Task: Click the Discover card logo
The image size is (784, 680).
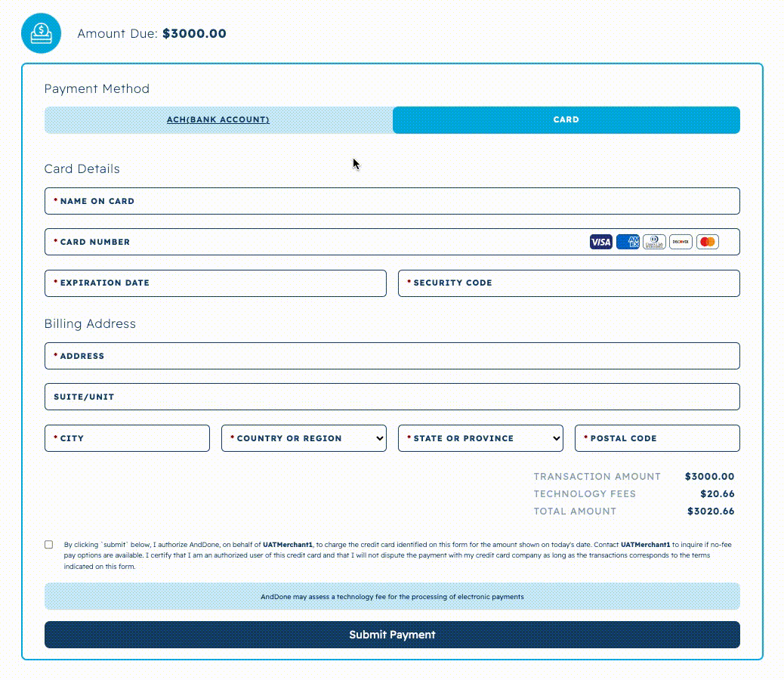Action: pyautogui.click(x=681, y=242)
